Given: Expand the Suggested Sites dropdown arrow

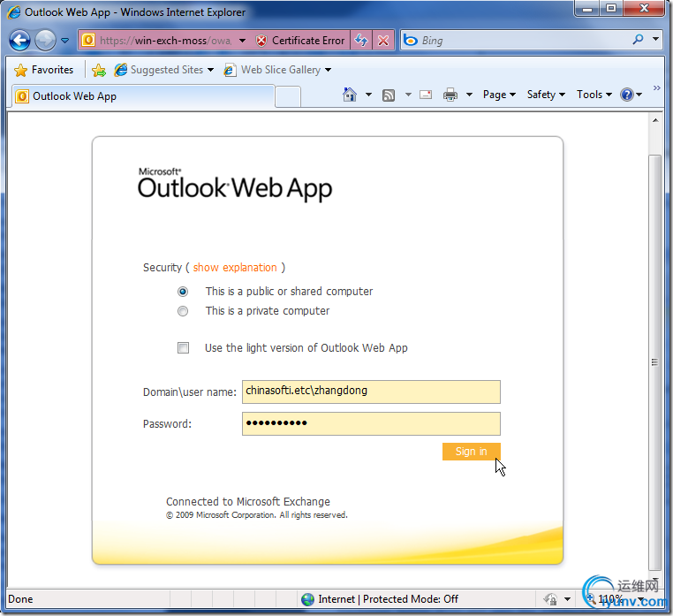Looking at the screenshot, I should [x=210, y=70].
